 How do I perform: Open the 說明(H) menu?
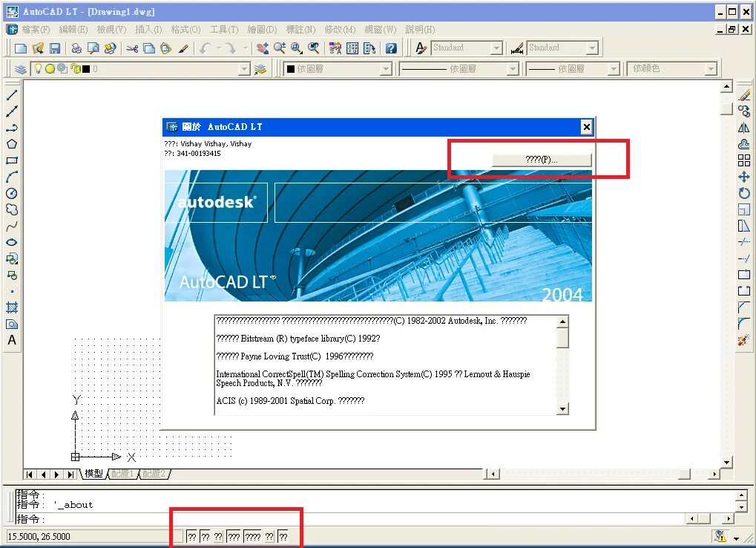point(420,30)
